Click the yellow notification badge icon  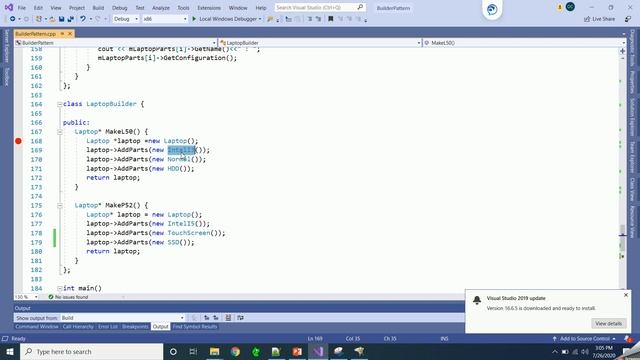click(560, 7)
